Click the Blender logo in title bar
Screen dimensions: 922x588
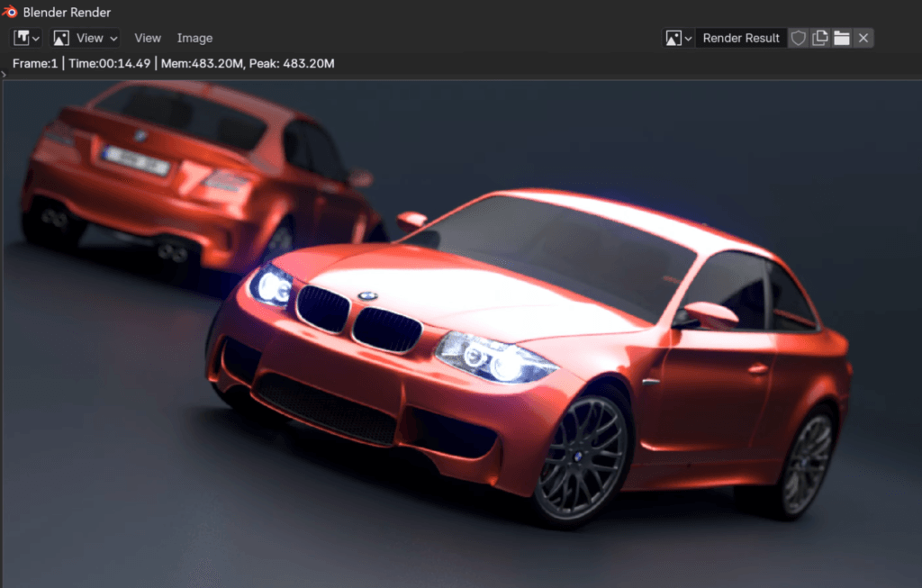pyautogui.click(x=11, y=12)
